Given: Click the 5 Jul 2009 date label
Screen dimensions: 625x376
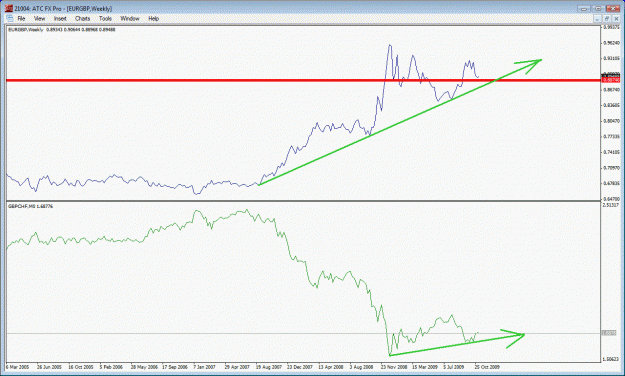Looking at the screenshot, I should [454, 366].
